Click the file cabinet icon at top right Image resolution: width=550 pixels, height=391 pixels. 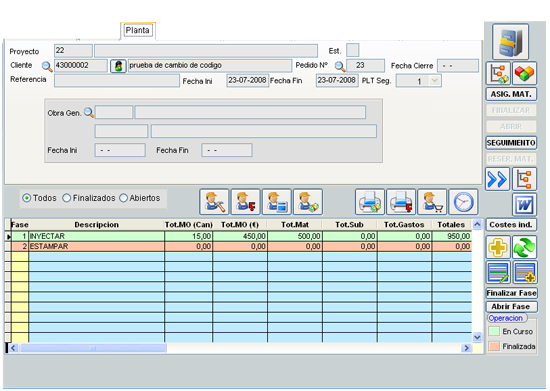(x=510, y=42)
